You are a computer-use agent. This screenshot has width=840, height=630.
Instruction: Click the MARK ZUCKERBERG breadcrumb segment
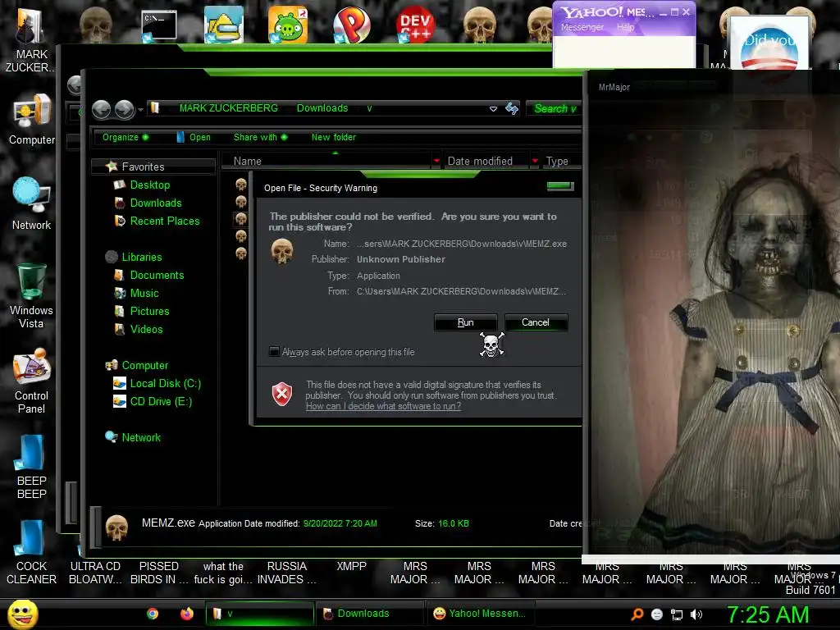click(229, 108)
